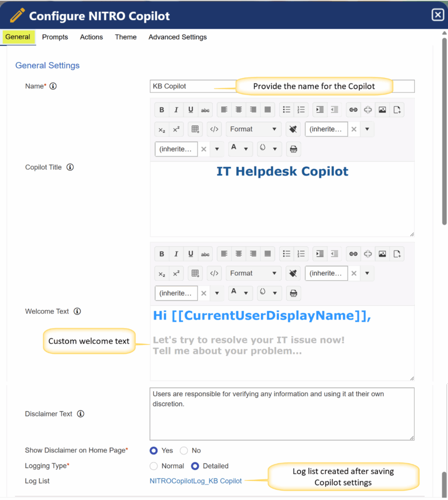Viewport: 448px width, 500px height.
Task: Insert file in the Welcome Text editor
Action: [397, 254]
